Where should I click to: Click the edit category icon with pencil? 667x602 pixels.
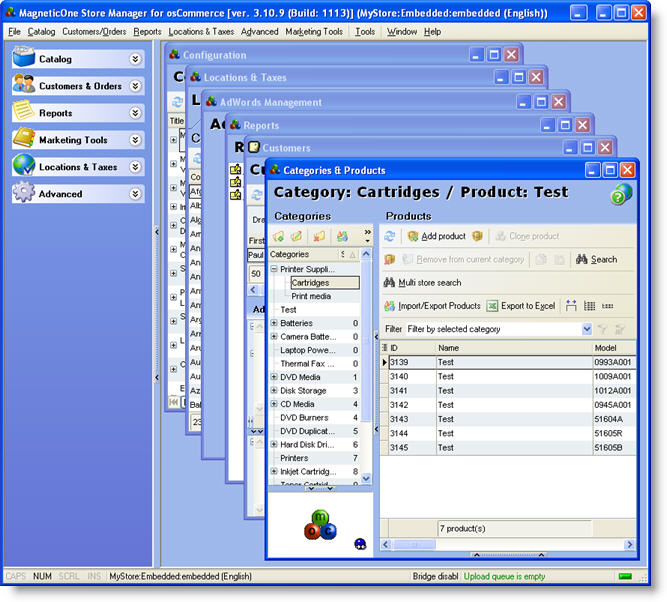(x=297, y=236)
